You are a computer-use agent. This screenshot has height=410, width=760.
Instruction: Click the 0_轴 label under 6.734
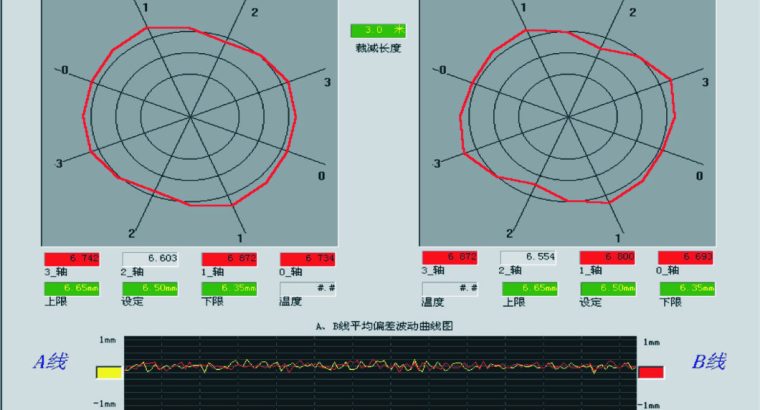coord(291,272)
